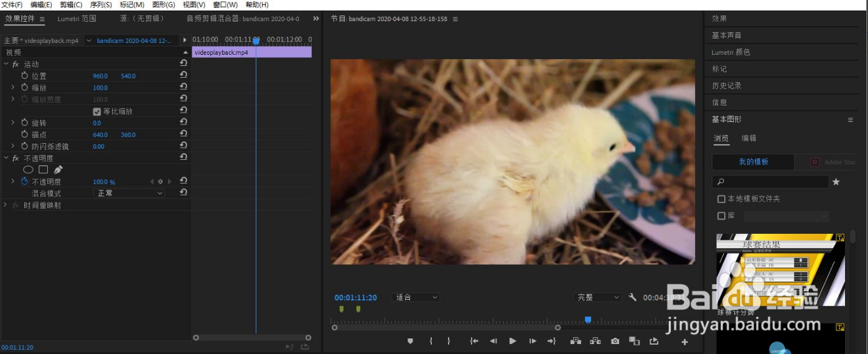Toggle animation stopwatch for 防闪烁滤镜

25,146
